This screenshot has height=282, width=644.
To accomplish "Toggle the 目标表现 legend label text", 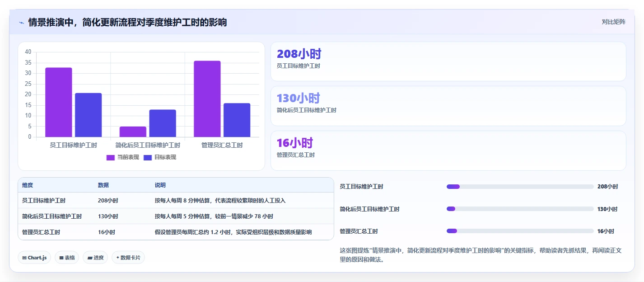I will point(165,157).
